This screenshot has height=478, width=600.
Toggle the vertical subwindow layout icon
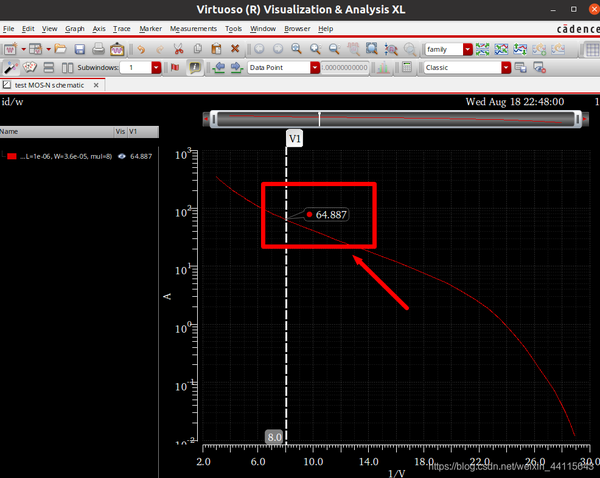pyautogui.click(x=67, y=68)
